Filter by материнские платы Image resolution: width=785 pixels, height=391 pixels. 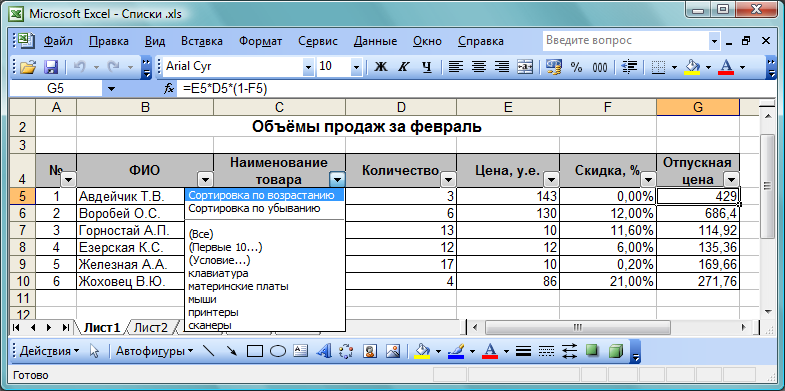(x=264, y=286)
